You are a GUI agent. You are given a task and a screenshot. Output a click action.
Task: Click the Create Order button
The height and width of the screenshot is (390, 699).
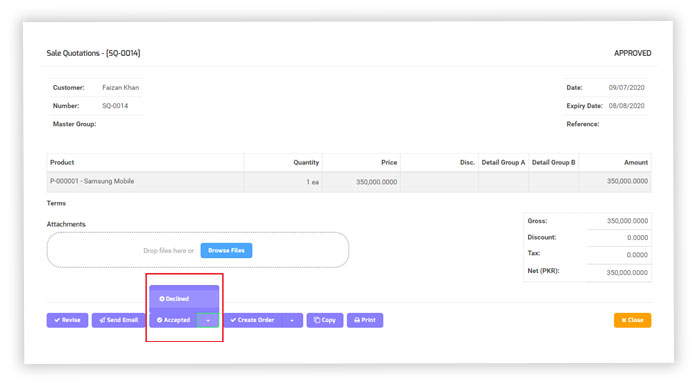coord(252,320)
